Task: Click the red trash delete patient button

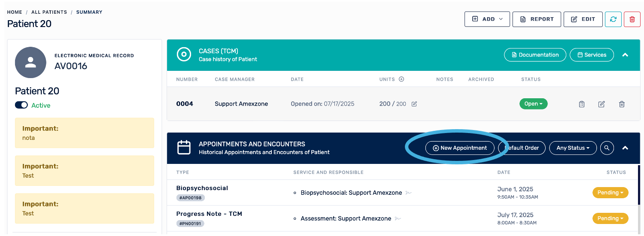Action: pos(632,19)
